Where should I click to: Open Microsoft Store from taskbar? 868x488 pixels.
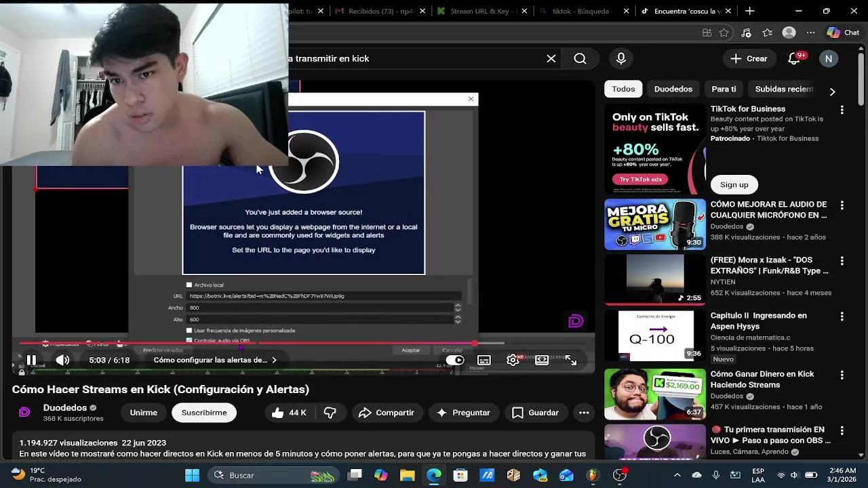(460, 475)
